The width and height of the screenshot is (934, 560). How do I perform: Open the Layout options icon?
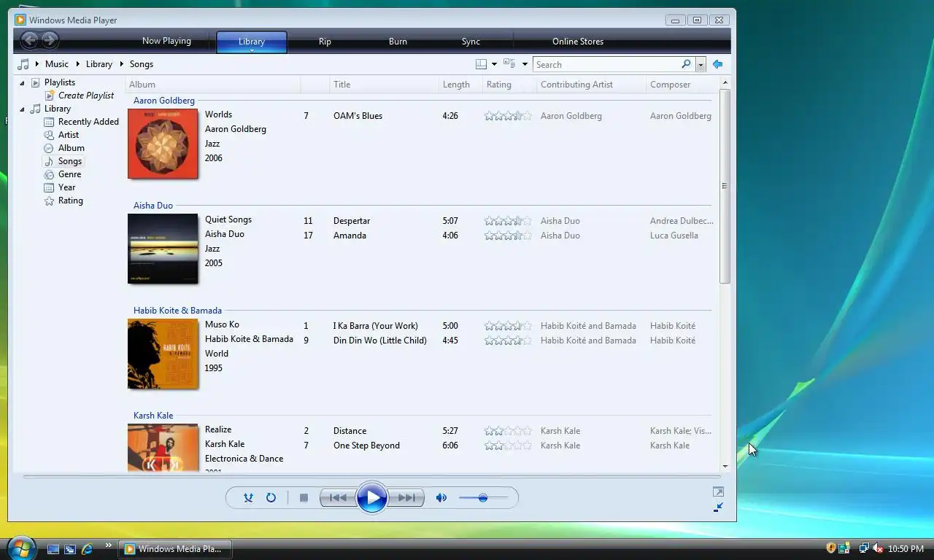481,64
